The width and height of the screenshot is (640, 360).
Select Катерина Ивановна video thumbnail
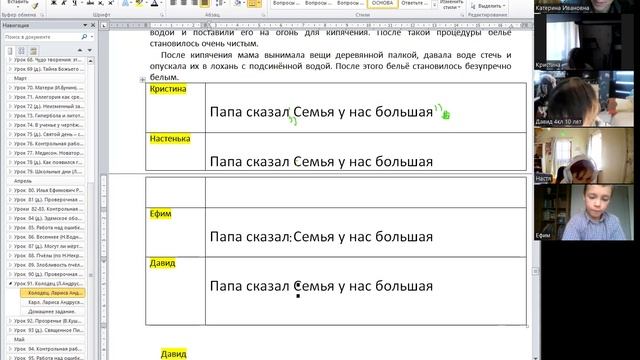584,6
